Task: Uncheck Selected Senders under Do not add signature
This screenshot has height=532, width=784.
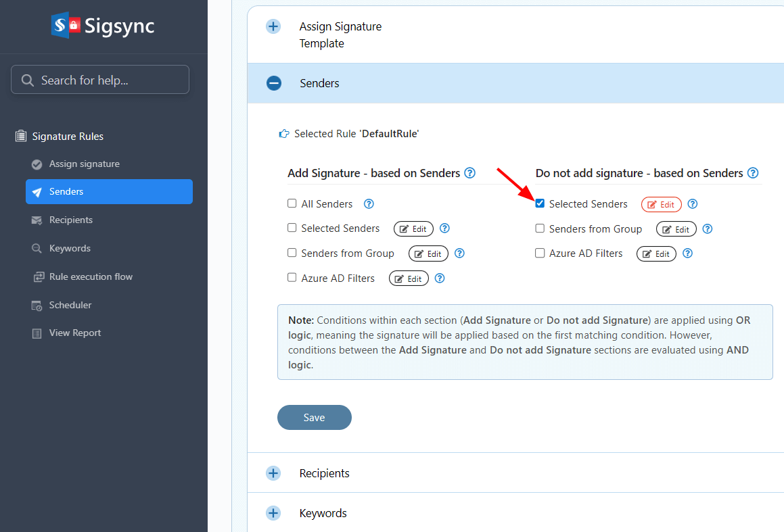Action: 540,203
